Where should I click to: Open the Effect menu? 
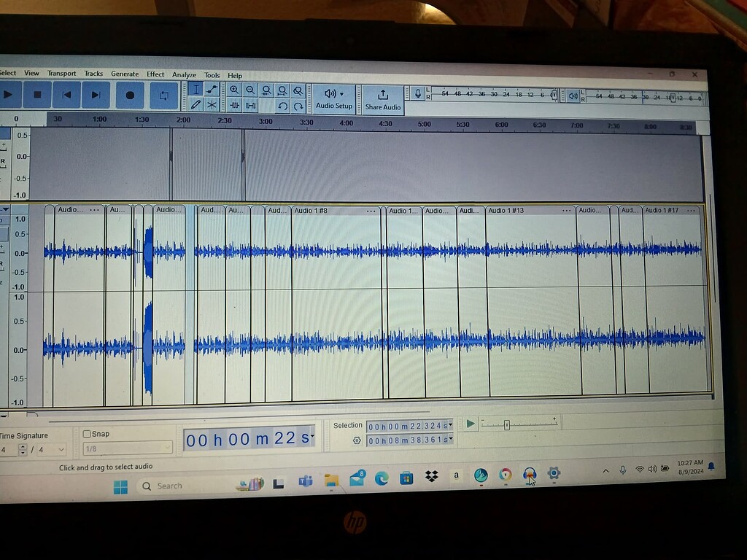155,74
